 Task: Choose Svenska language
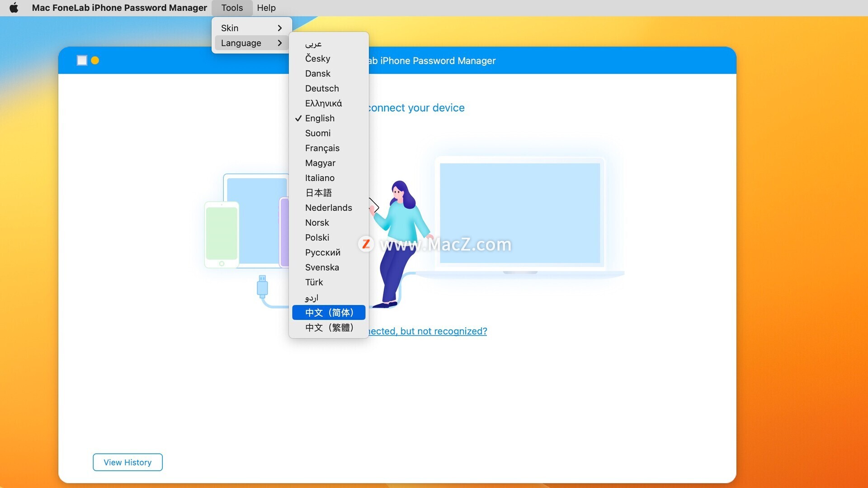coord(329,267)
